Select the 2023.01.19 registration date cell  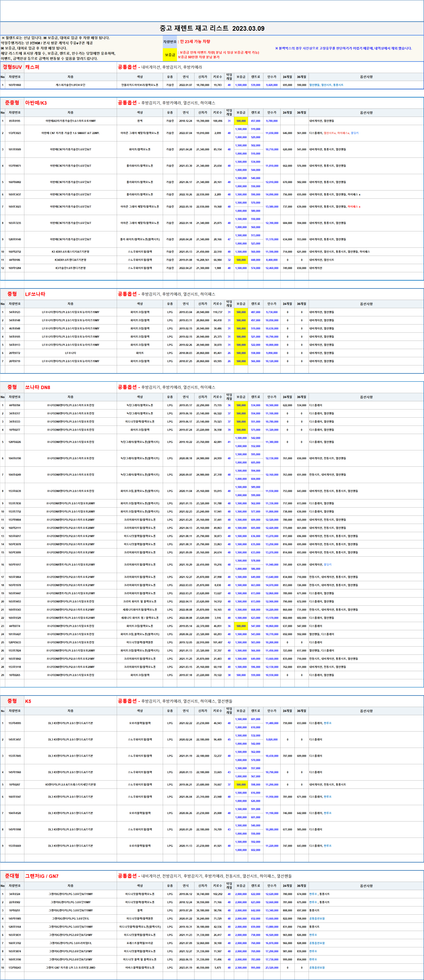pyautogui.click(x=186, y=967)
